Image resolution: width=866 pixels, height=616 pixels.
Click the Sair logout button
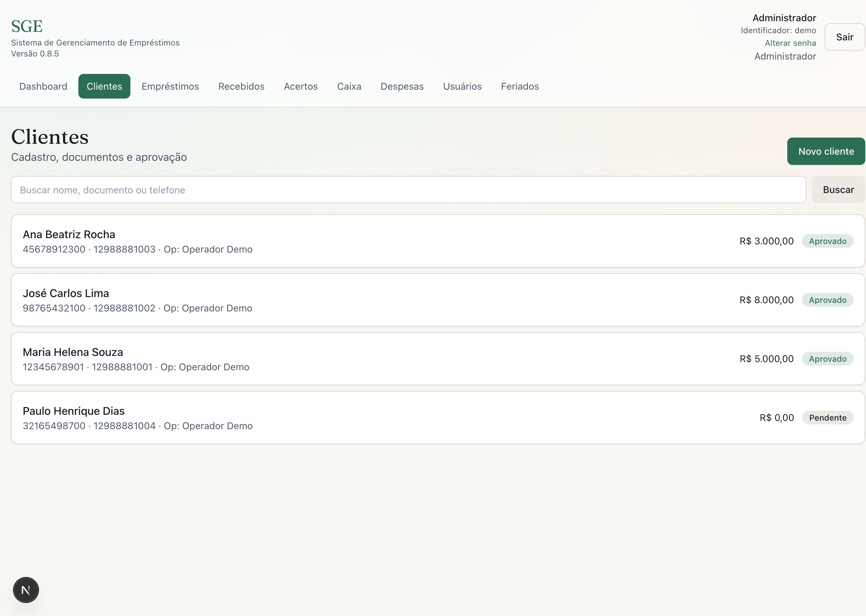pyautogui.click(x=845, y=37)
